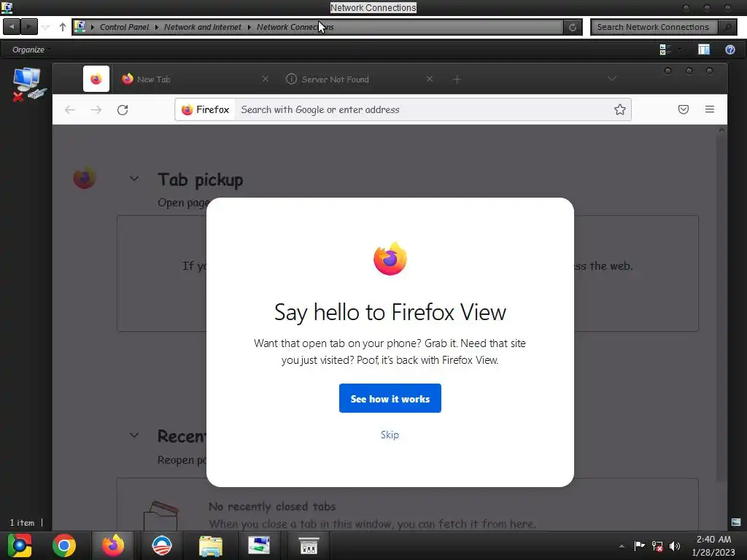Go forward in Firefox
Viewport: 747px width, 560px height.
pos(96,110)
